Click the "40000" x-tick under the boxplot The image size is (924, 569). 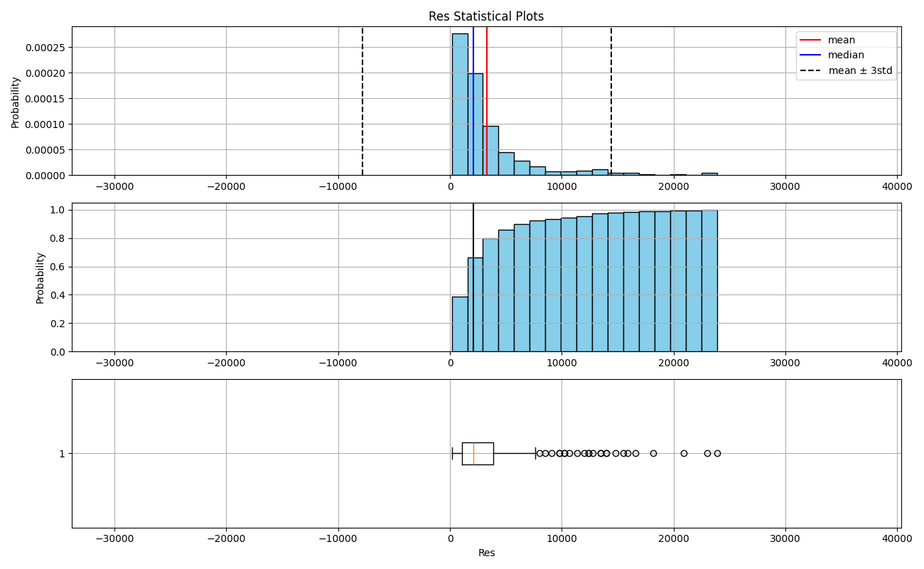pos(897,538)
